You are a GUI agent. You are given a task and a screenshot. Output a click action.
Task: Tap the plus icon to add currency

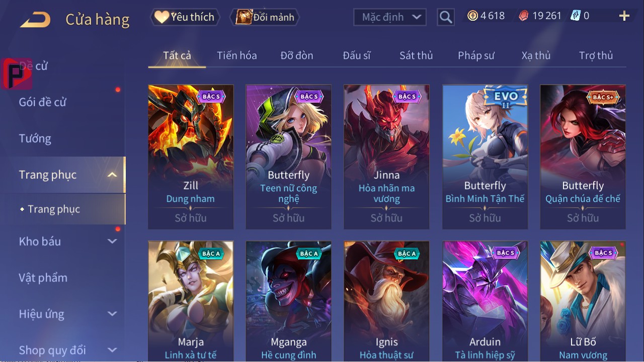pos(624,16)
